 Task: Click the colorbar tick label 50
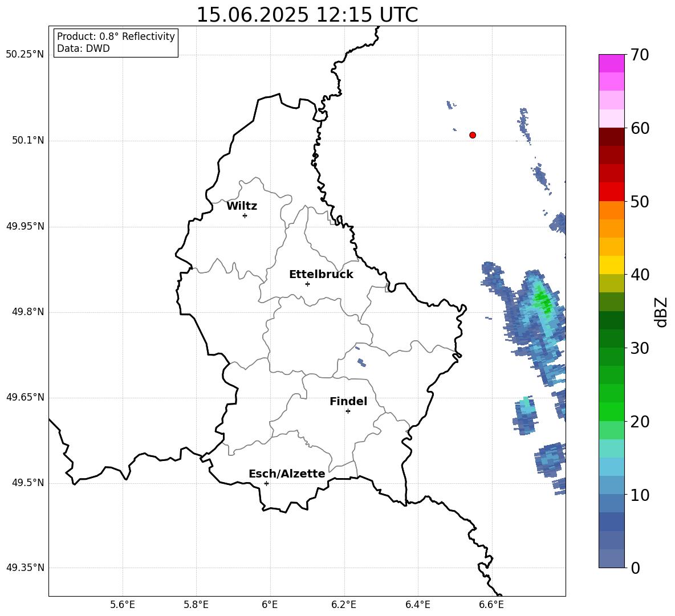coord(640,202)
